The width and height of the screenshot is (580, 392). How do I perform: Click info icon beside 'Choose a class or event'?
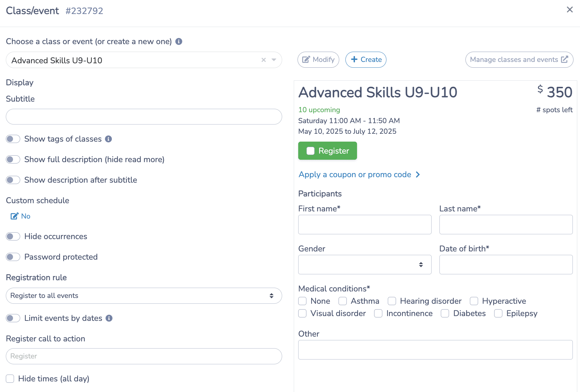tap(179, 41)
